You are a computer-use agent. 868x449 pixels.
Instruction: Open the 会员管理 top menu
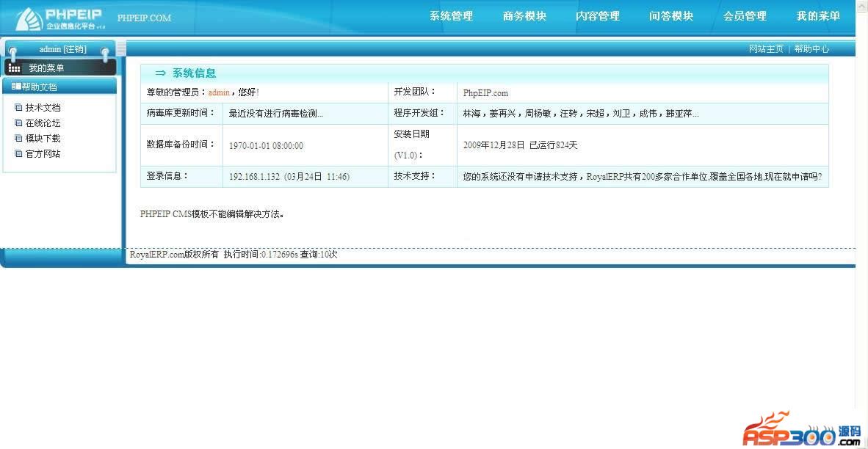click(x=745, y=16)
